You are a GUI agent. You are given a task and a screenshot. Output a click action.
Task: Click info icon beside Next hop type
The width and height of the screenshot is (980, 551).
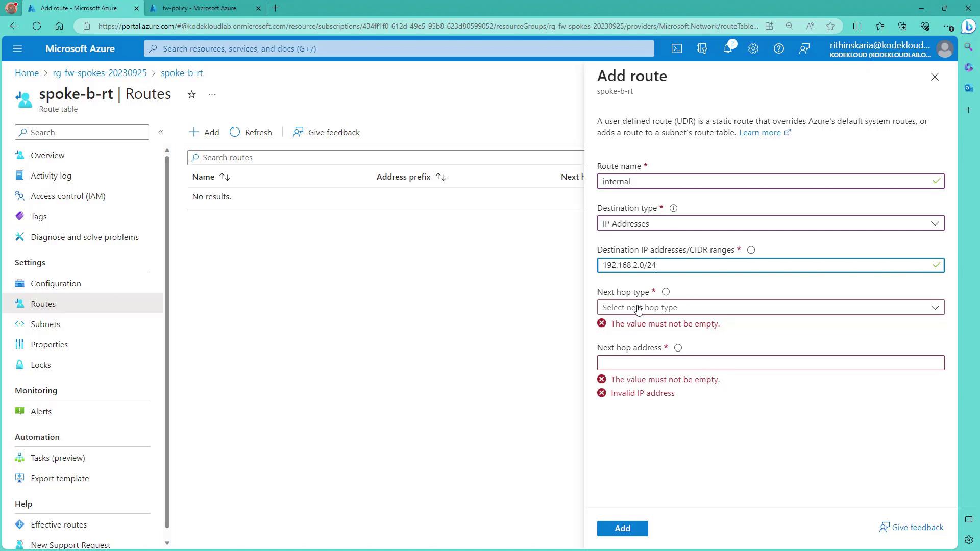click(x=666, y=292)
